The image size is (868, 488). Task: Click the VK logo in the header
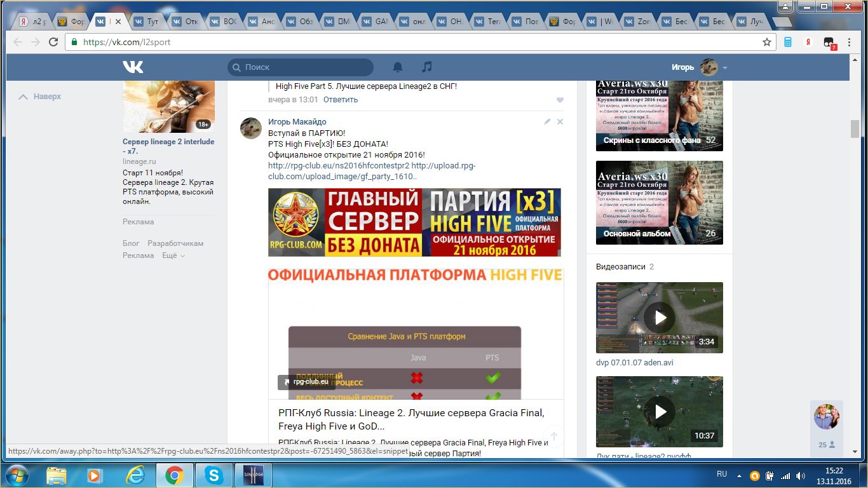coord(133,67)
